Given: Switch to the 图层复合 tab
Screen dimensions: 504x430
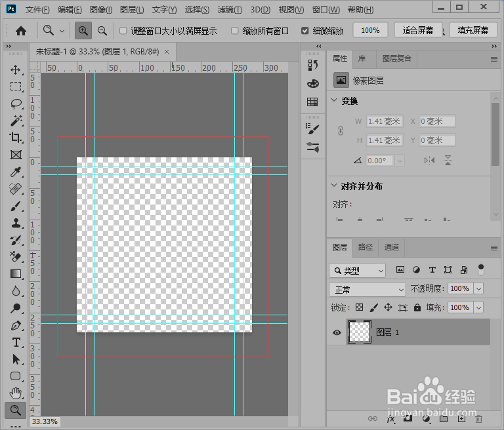Looking at the screenshot, I should 396,58.
